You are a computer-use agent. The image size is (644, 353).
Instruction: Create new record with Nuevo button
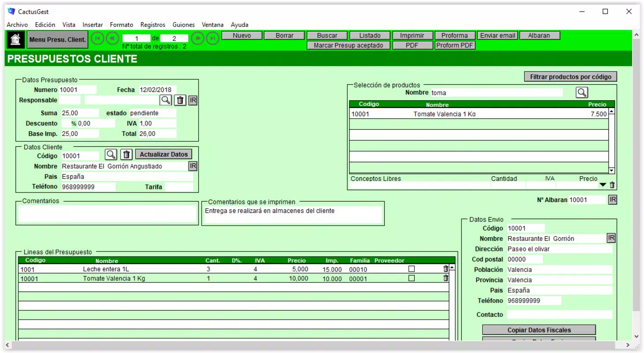pos(242,35)
